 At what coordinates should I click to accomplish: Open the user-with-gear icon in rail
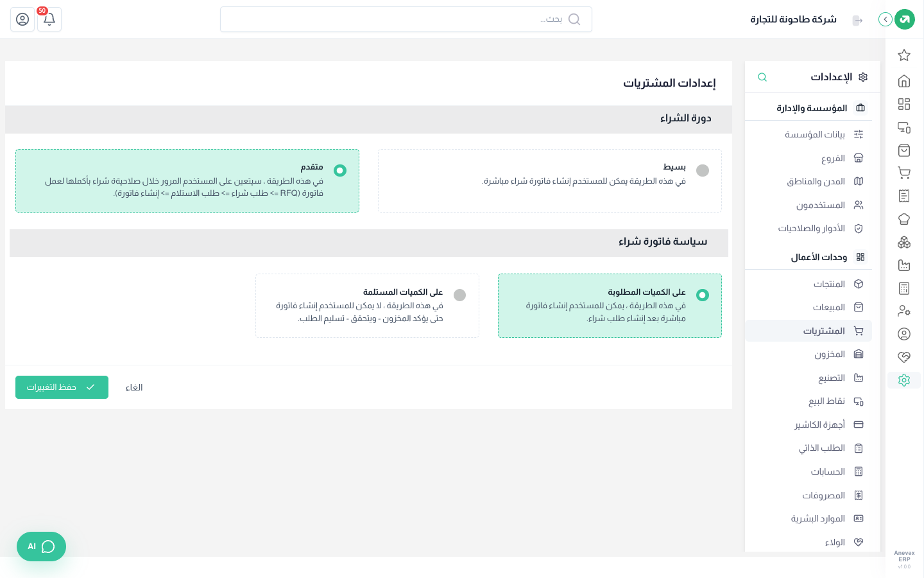[904, 311]
